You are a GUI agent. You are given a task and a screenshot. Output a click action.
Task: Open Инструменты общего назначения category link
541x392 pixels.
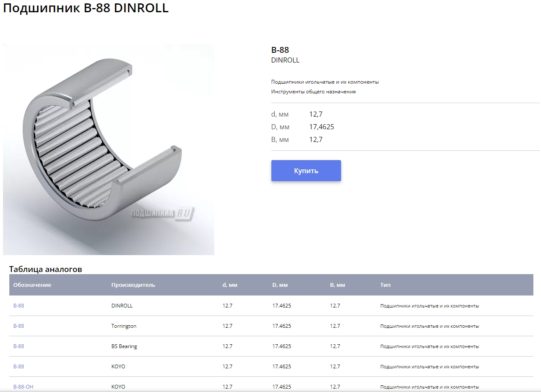pyautogui.click(x=313, y=92)
